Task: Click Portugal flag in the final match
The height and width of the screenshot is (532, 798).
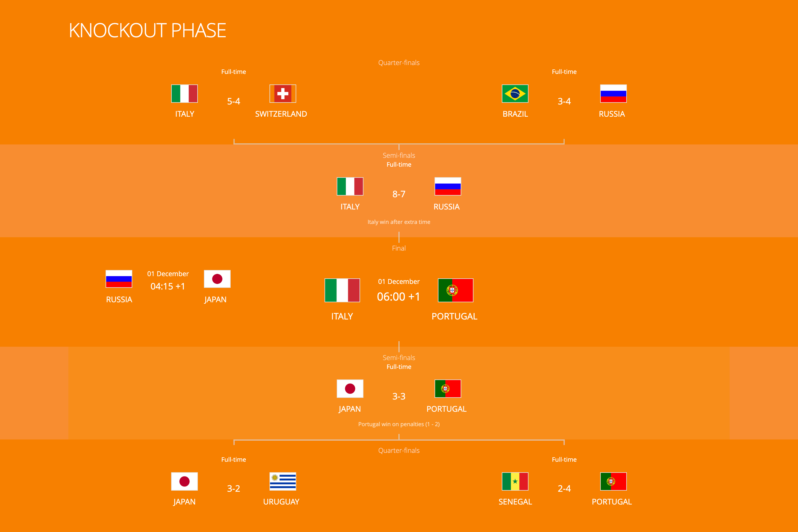Action: pyautogui.click(x=455, y=290)
